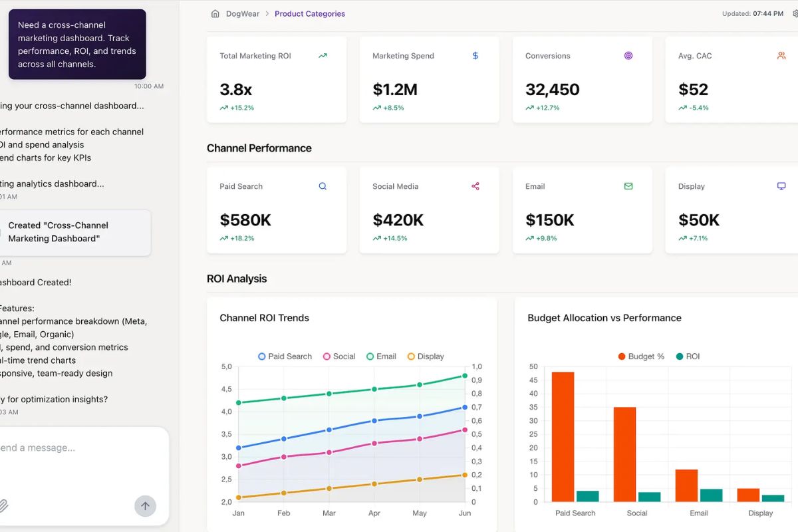Select the magnifier icon on Paid Search card

coord(323,186)
